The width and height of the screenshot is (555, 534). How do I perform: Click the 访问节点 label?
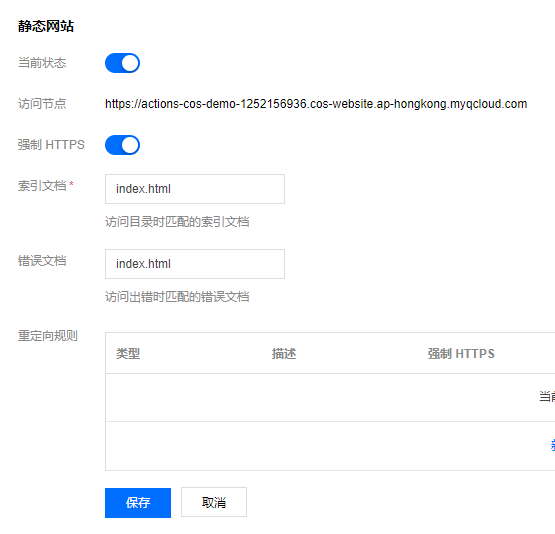[x=42, y=104]
